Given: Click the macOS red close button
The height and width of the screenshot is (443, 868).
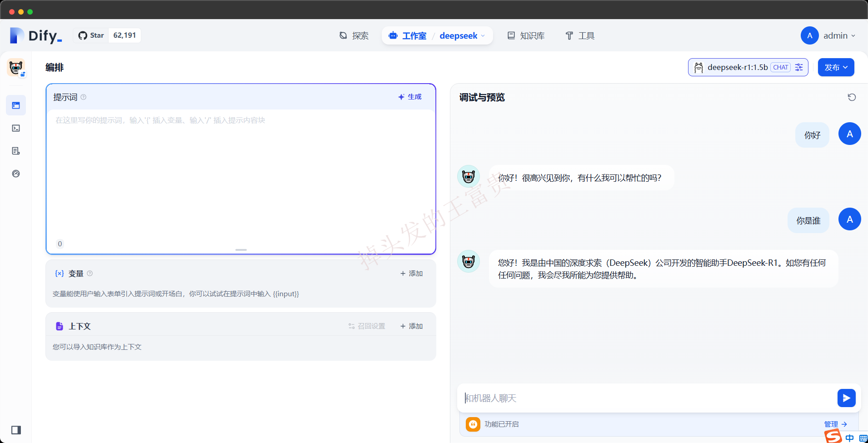Looking at the screenshot, I should click(x=12, y=12).
